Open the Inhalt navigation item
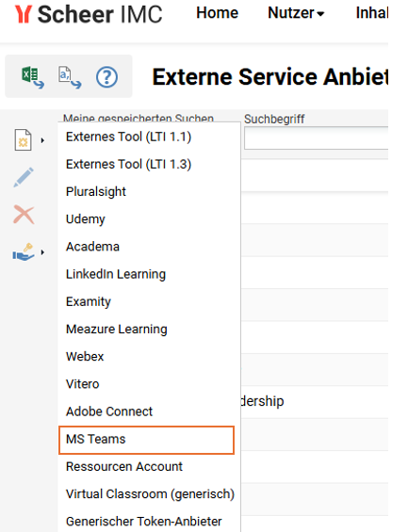 371,13
